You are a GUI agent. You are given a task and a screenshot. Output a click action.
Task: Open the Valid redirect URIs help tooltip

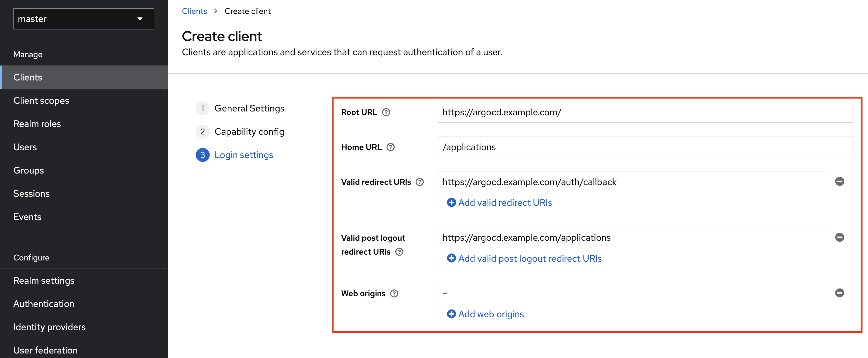(419, 182)
